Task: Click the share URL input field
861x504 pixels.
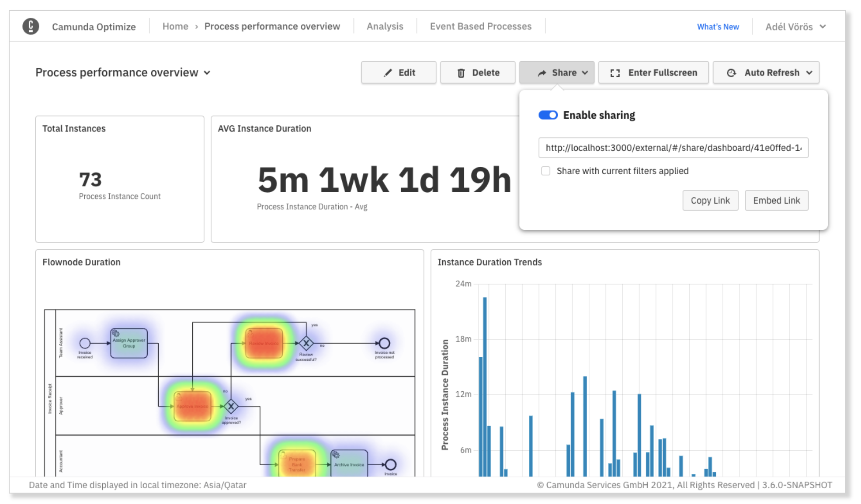Action: coord(674,148)
